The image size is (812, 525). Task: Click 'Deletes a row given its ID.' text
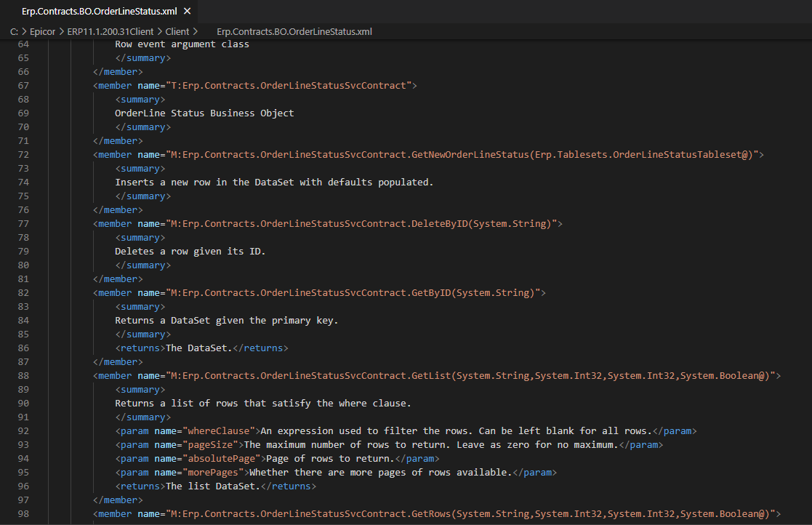pyautogui.click(x=190, y=251)
